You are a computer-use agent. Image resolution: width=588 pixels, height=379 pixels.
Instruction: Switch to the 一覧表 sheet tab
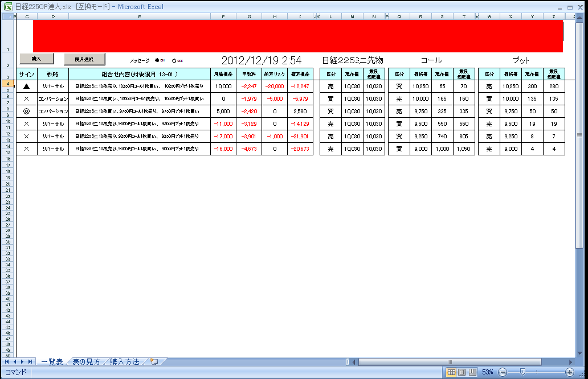click(x=52, y=362)
